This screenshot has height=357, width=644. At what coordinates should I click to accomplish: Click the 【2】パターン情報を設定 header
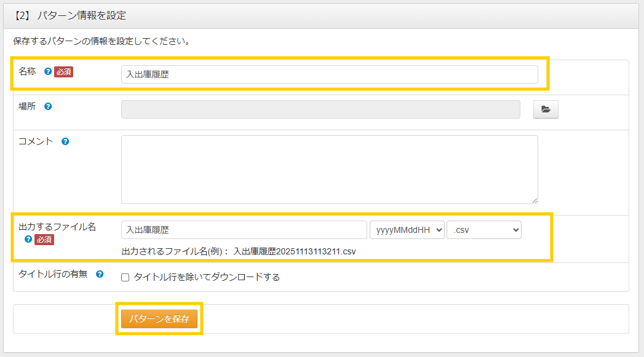[x=70, y=15]
